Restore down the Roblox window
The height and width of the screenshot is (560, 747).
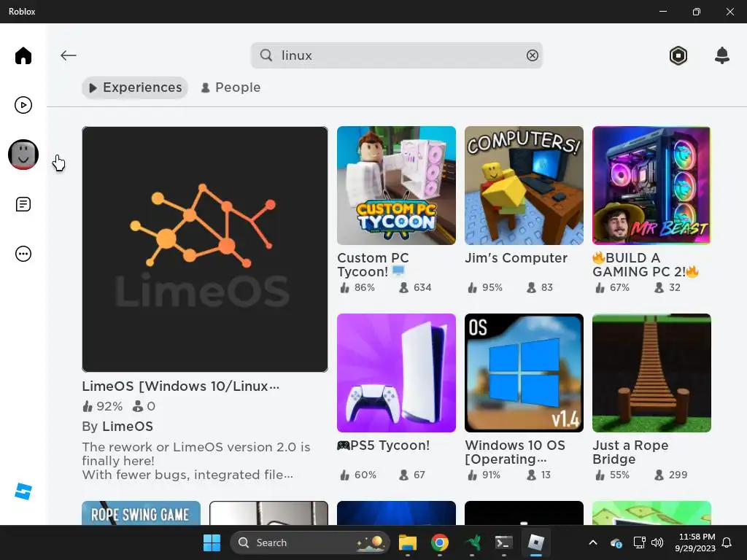pyautogui.click(x=696, y=12)
